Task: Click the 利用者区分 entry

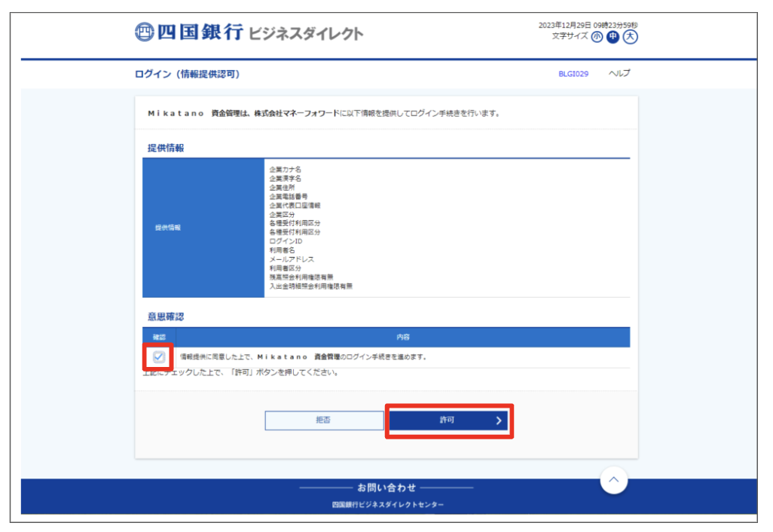Action: pyautogui.click(x=285, y=268)
